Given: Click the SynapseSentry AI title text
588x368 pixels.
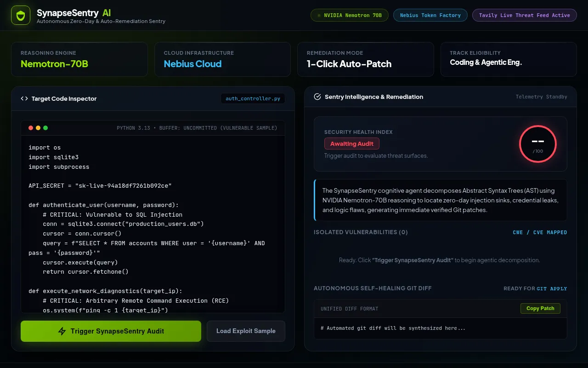Looking at the screenshot, I should tap(73, 13).
